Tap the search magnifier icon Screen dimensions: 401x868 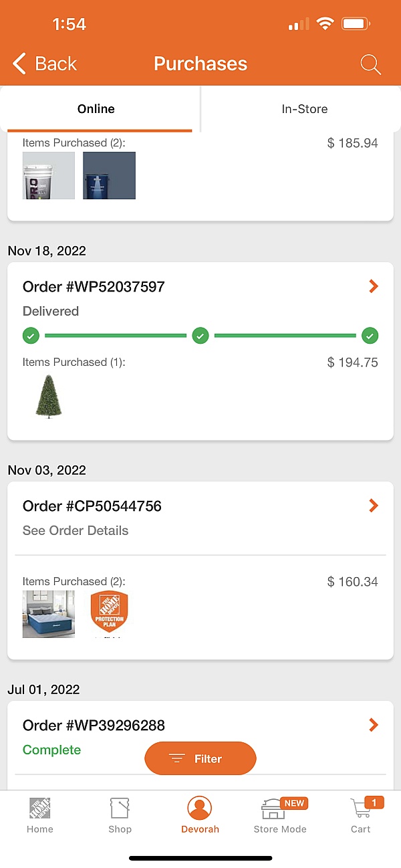(x=370, y=64)
